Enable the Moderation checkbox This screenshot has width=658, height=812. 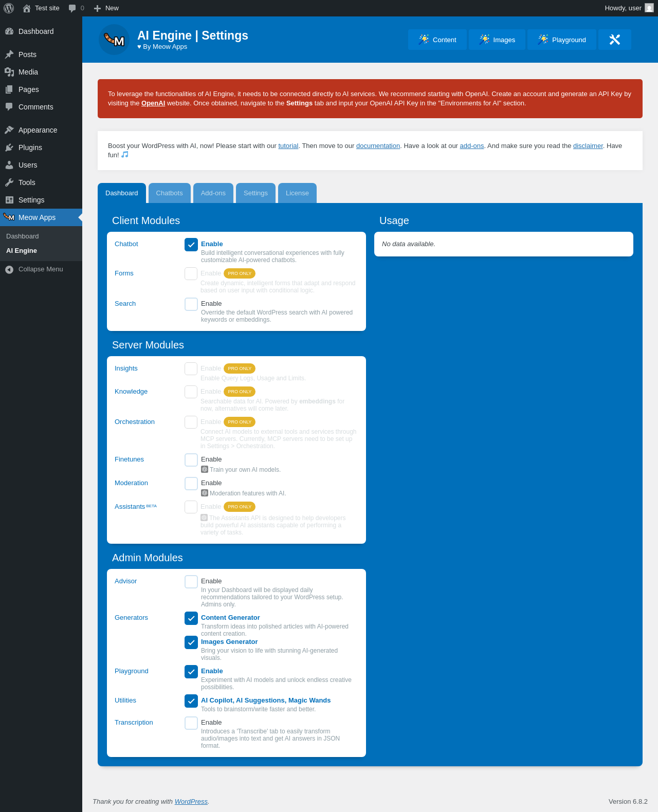[x=191, y=484]
